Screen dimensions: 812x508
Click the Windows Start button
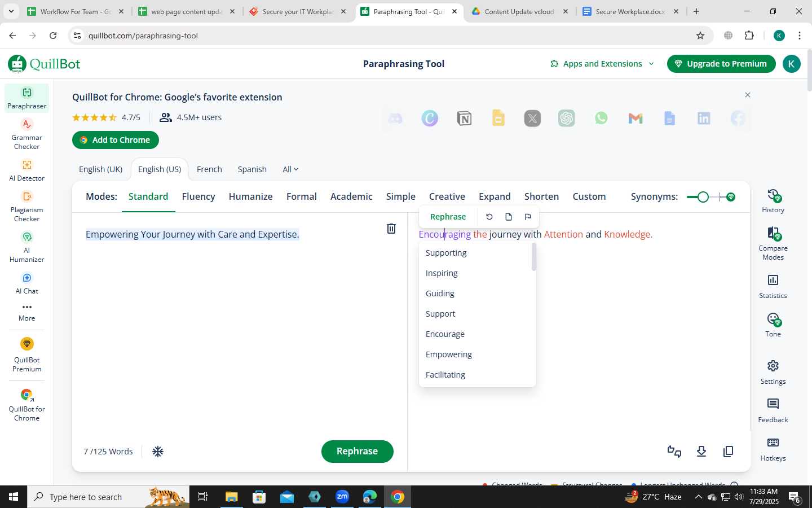point(14,497)
